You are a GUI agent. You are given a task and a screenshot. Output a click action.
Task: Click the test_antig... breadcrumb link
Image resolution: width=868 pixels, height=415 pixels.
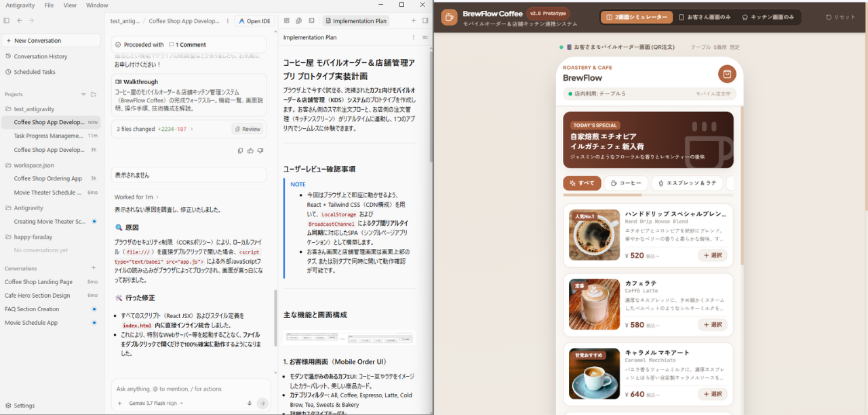coord(123,21)
